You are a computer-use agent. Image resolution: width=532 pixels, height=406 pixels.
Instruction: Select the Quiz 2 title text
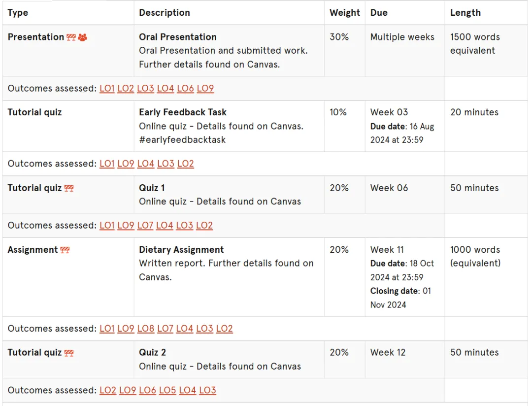[x=153, y=353]
